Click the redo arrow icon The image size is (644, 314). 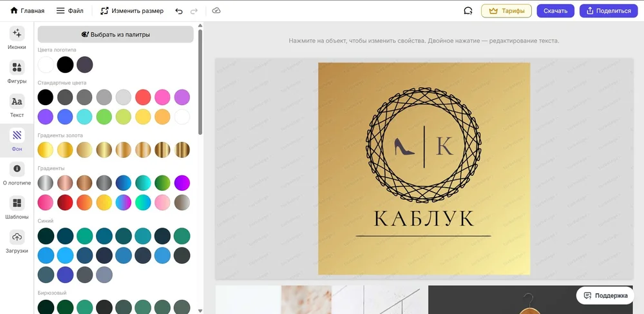click(x=194, y=11)
